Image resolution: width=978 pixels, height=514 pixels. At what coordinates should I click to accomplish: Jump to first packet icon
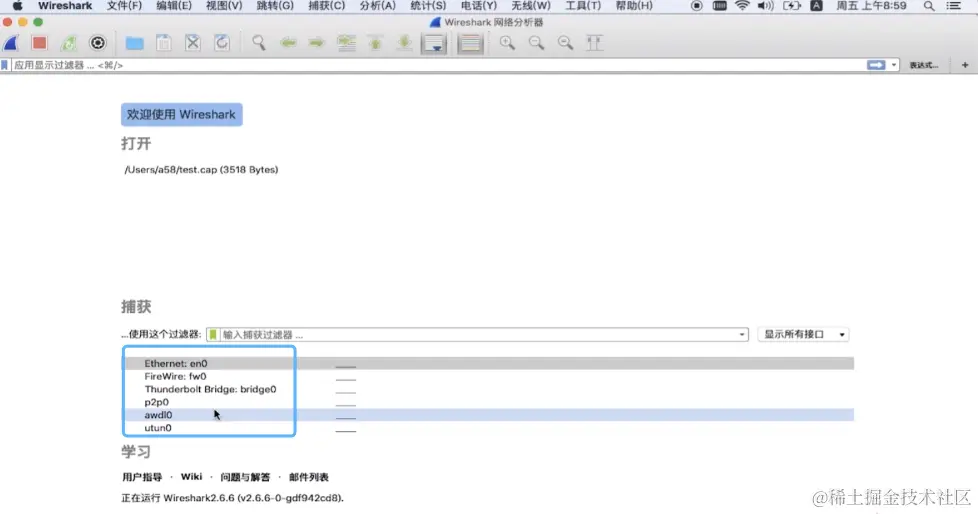tap(375, 43)
